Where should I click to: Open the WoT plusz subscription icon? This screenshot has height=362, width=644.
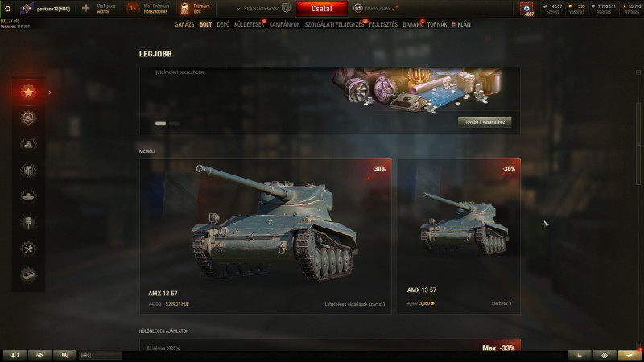(85, 8)
